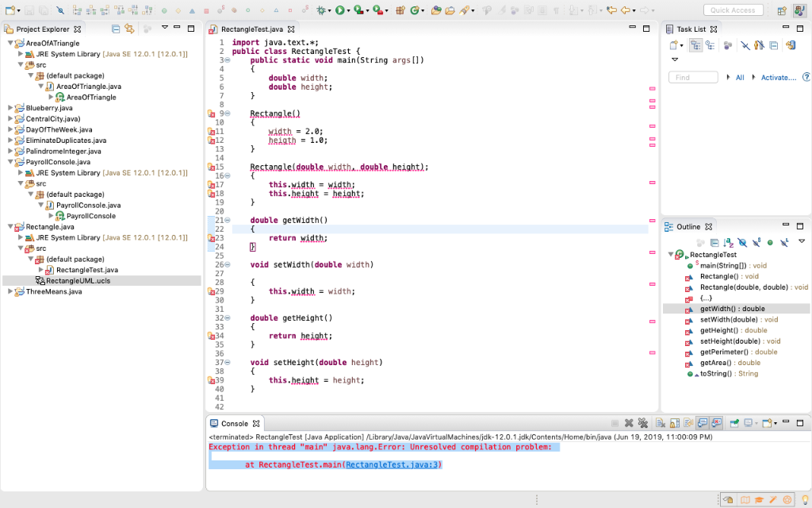Select setHeight(double) in the Outline view
The width and height of the screenshot is (812, 508).
[x=729, y=341]
